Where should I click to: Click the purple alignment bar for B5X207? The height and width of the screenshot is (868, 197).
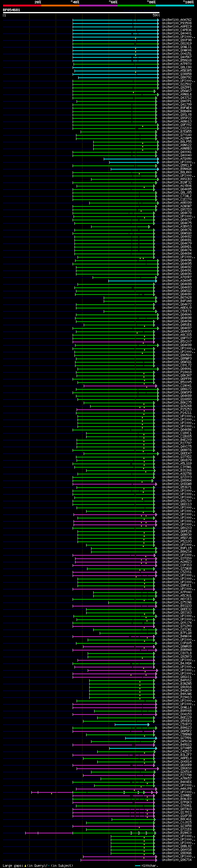click(x=114, y=342)
